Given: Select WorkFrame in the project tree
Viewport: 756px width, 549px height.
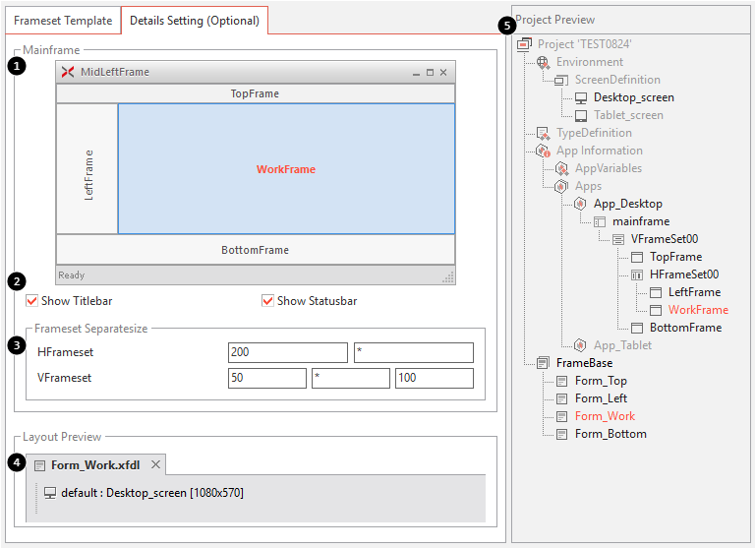Looking at the screenshot, I should pyautogui.click(x=698, y=310).
